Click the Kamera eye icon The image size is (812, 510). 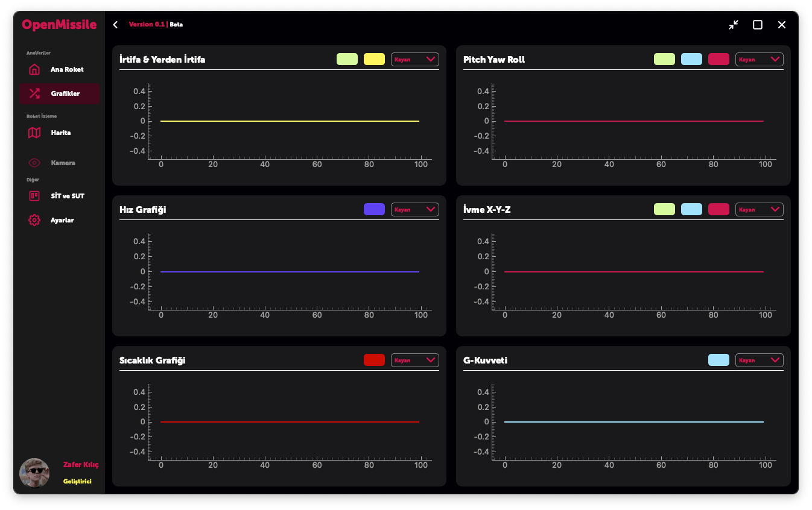click(x=34, y=163)
